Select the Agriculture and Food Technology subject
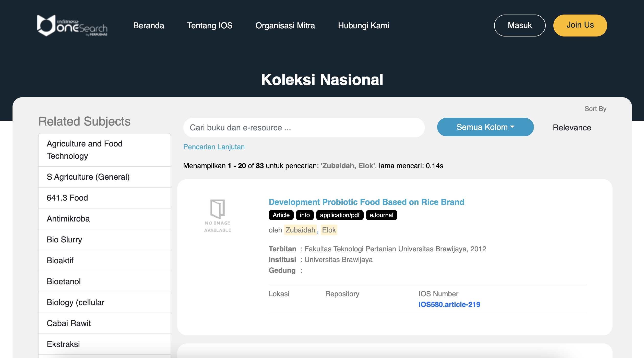This screenshot has width=644, height=358. 85,150
